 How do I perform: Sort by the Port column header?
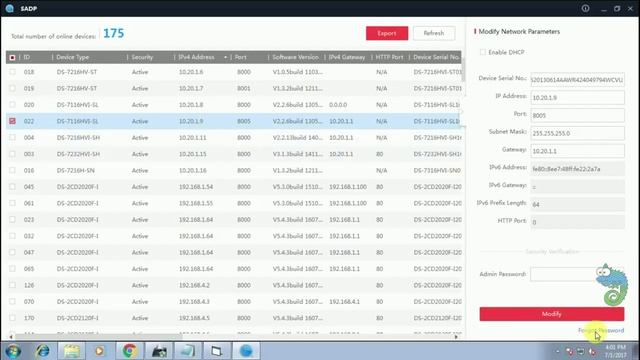point(241,57)
